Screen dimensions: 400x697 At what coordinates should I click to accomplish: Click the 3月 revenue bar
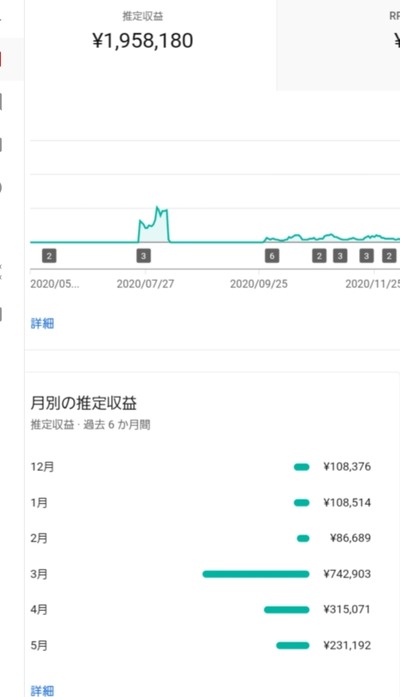coord(256,574)
